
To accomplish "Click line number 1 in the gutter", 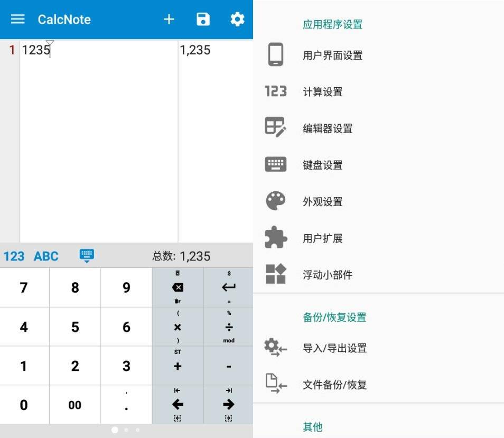I will click(12, 50).
